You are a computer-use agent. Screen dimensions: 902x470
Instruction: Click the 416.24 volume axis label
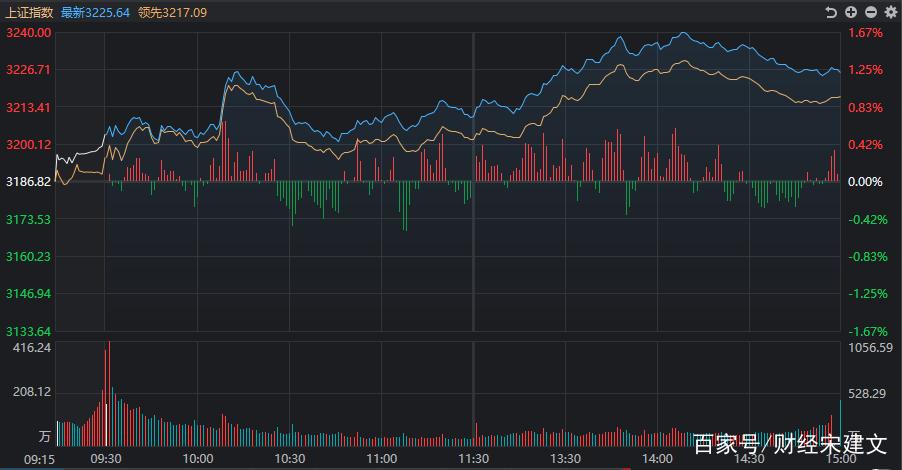[x=33, y=347]
